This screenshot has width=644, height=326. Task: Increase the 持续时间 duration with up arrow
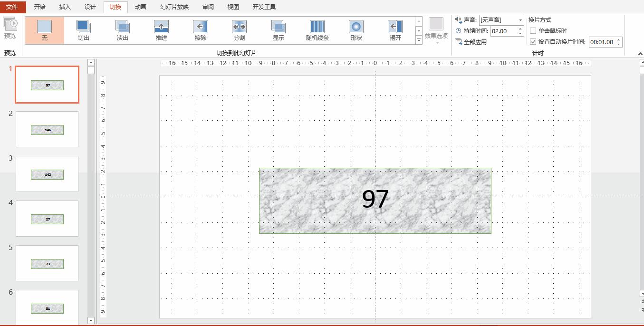pos(520,29)
